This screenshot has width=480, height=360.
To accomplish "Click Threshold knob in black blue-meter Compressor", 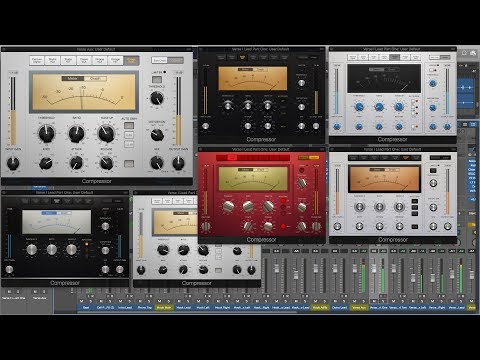I will pos(32,249).
